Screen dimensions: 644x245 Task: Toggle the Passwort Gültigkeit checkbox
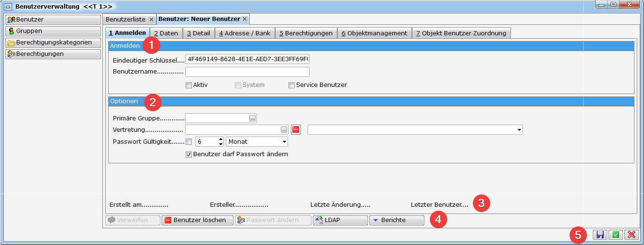click(189, 142)
